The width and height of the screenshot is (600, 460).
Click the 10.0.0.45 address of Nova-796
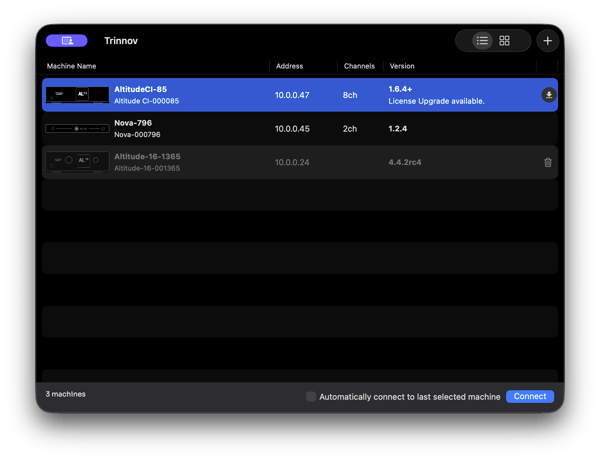pos(292,129)
